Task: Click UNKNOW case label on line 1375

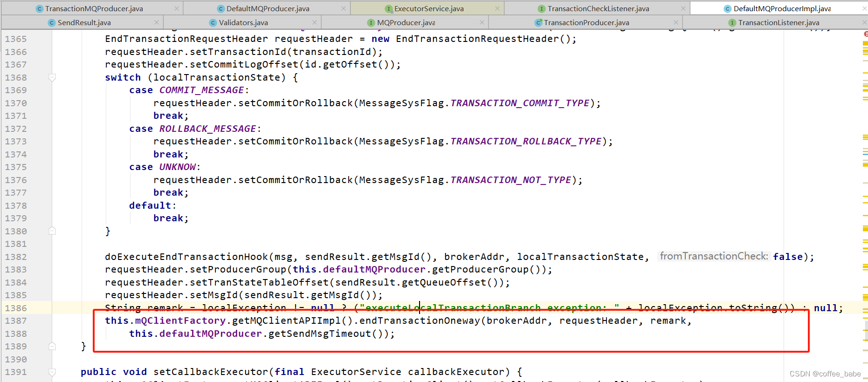Action: 177,167
